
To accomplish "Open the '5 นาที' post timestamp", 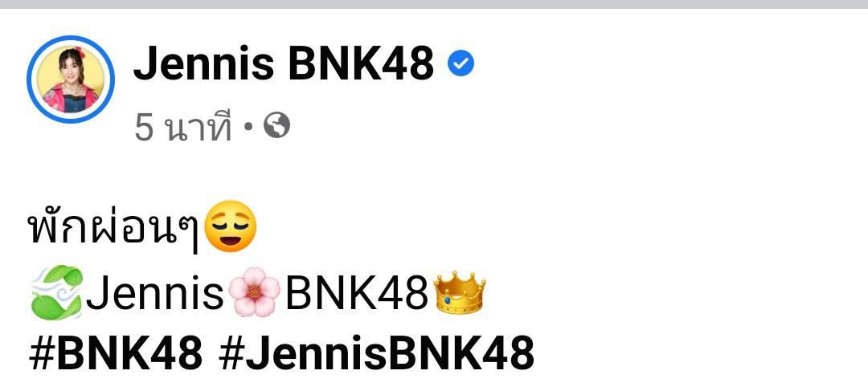I will [x=182, y=127].
